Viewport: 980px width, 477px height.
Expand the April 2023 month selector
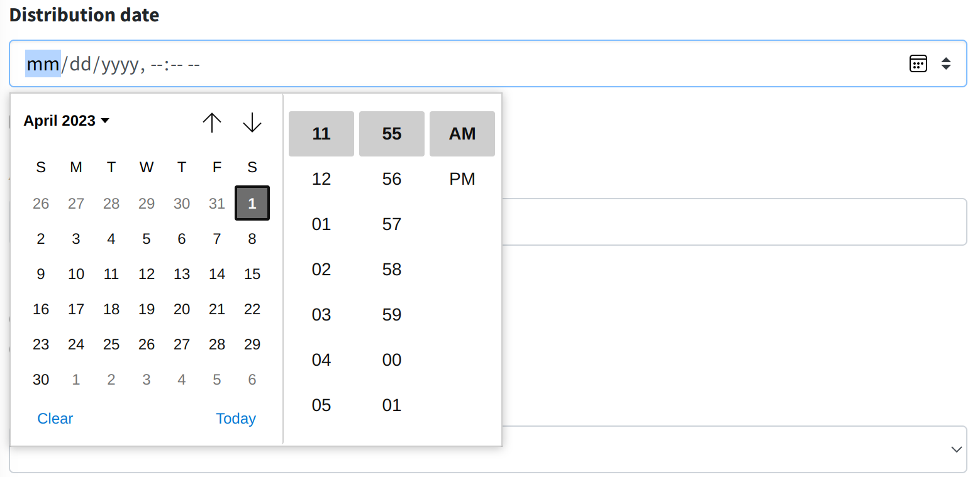pyautogui.click(x=67, y=121)
